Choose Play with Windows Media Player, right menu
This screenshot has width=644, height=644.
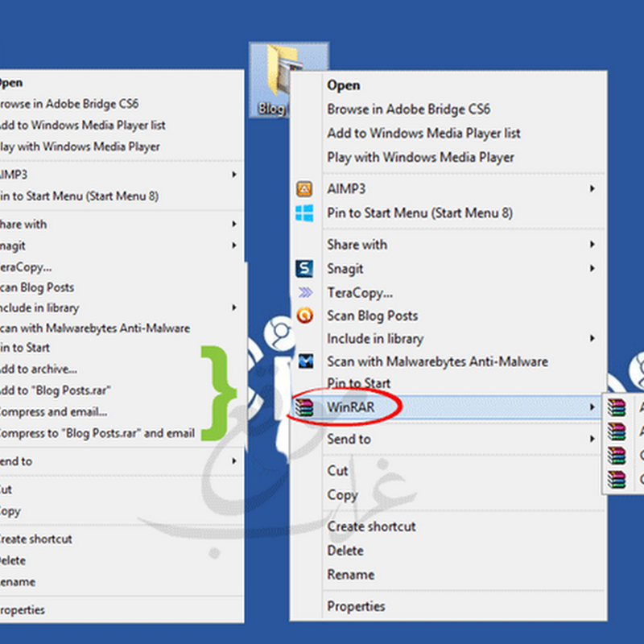tap(420, 157)
